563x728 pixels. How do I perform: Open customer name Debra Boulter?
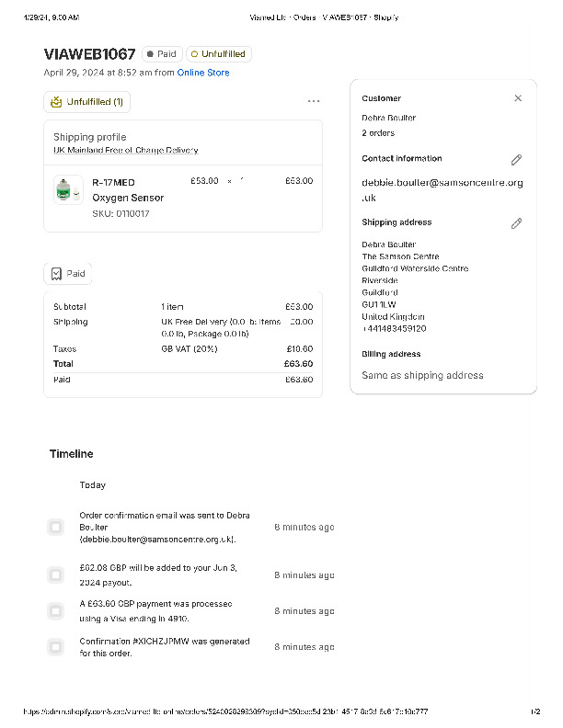[x=388, y=118]
